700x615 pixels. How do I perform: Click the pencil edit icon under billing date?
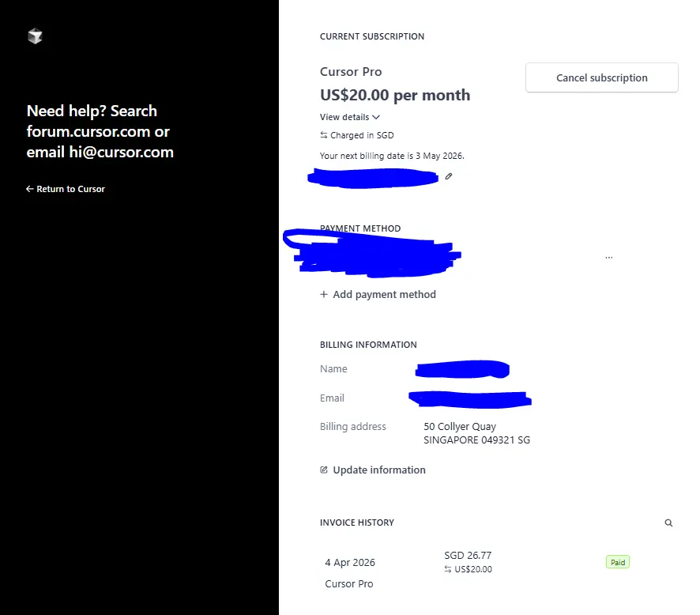click(449, 176)
